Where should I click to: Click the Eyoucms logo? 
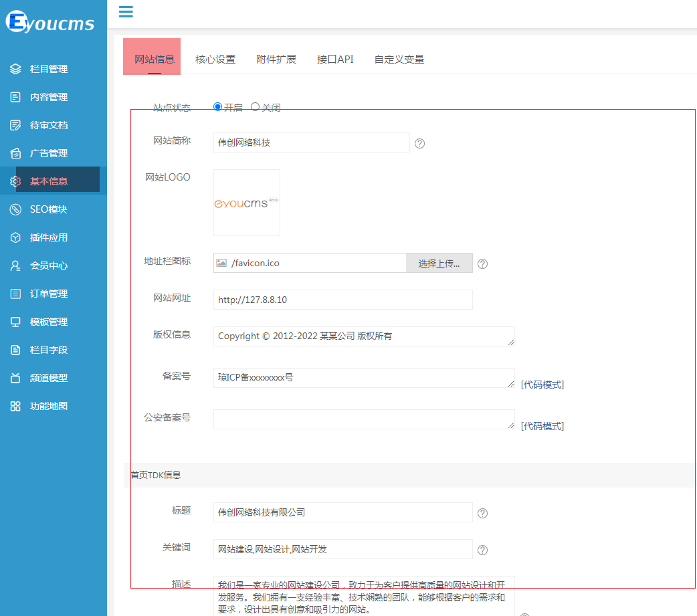(x=50, y=21)
